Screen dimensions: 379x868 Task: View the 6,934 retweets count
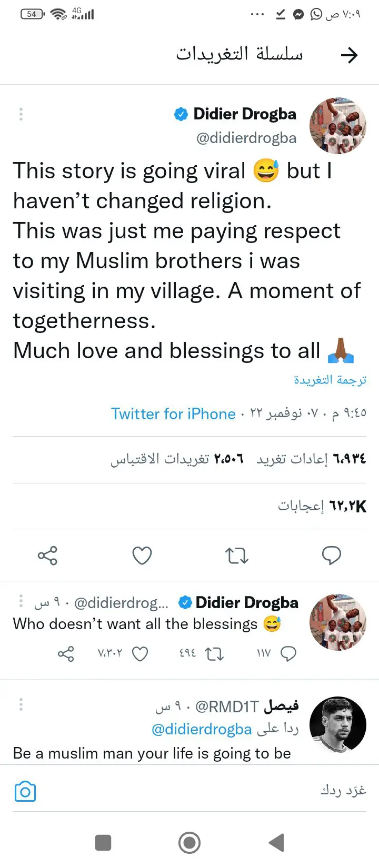(x=311, y=459)
